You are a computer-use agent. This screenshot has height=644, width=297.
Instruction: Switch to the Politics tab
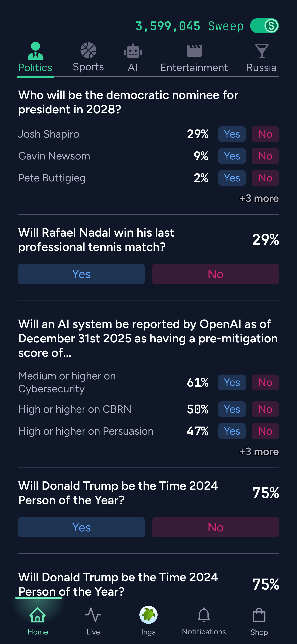pyautogui.click(x=35, y=57)
